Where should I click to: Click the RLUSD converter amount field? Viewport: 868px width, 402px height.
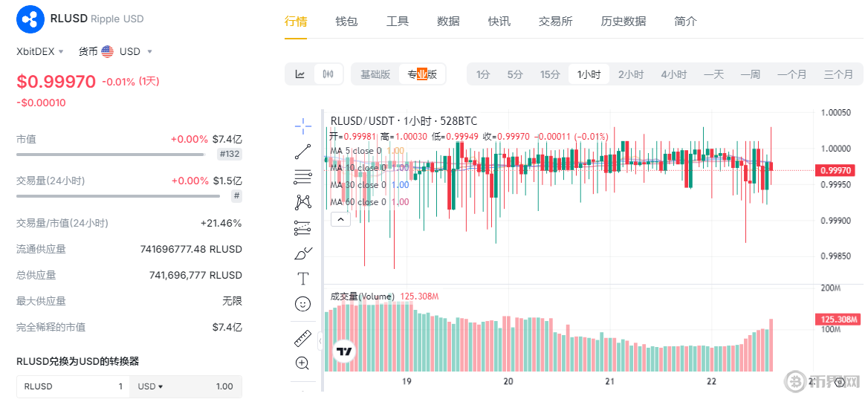pos(73,386)
